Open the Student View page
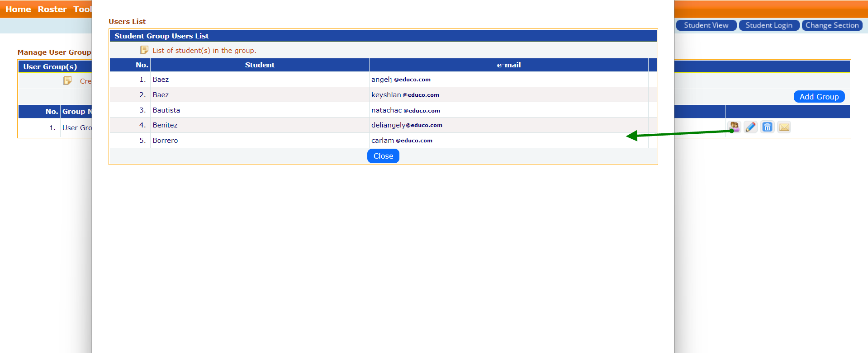The image size is (868, 353). 706,25
